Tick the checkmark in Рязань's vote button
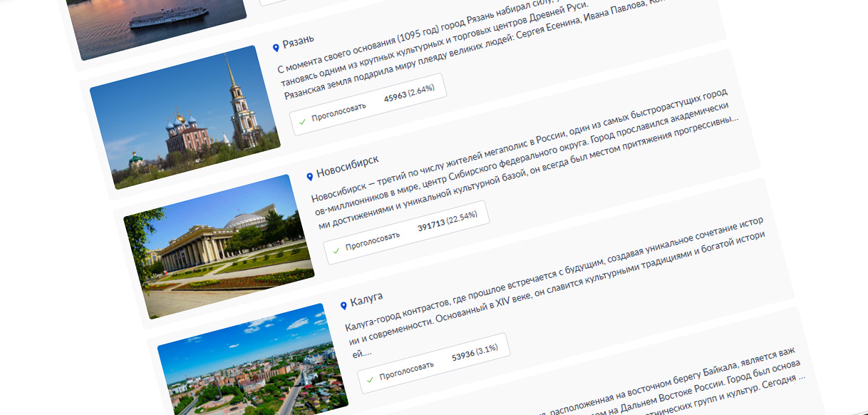The height and width of the screenshot is (415, 868). click(303, 122)
